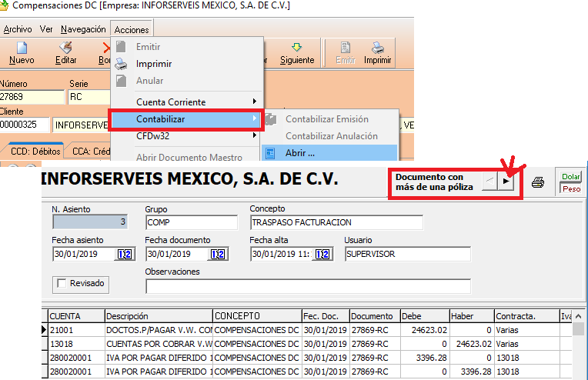Click the Descripción column header
588x380 pixels.
click(x=159, y=316)
